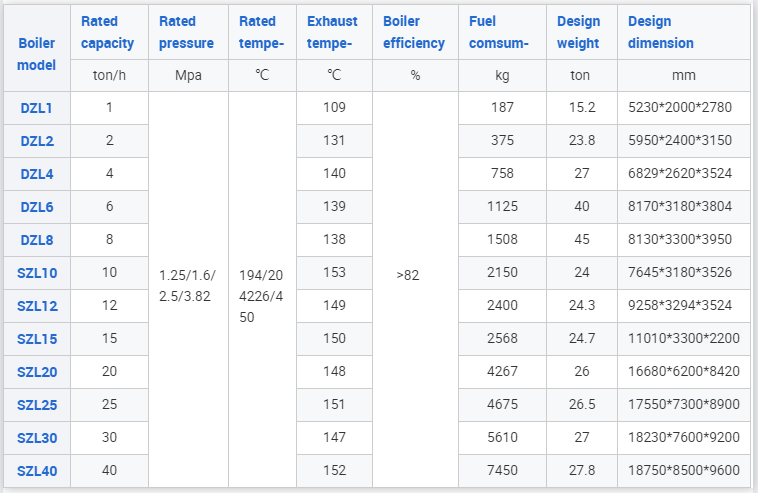This screenshot has width=758, height=493.
Task: Click the Boiler efficiency header
Action: (x=414, y=32)
